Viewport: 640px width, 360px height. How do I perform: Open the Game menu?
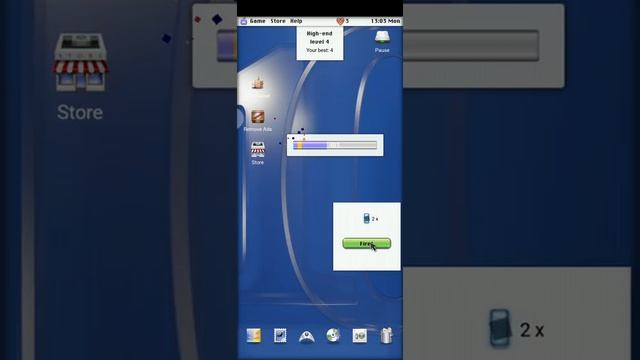258,21
